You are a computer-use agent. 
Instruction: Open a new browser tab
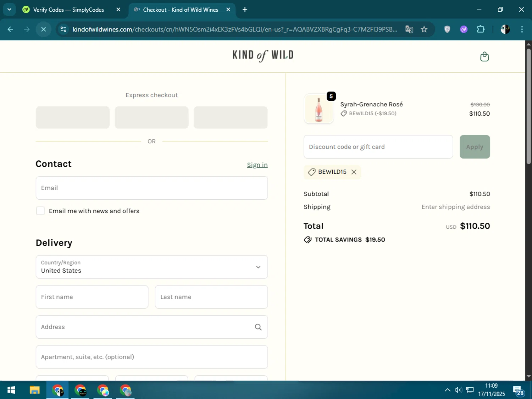245,10
